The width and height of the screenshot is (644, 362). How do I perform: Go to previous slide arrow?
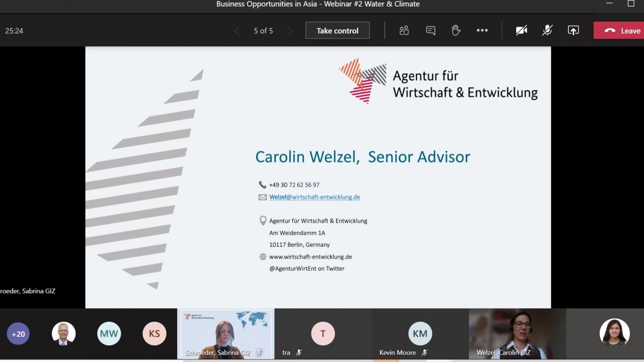pyautogui.click(x=237, y=31)
